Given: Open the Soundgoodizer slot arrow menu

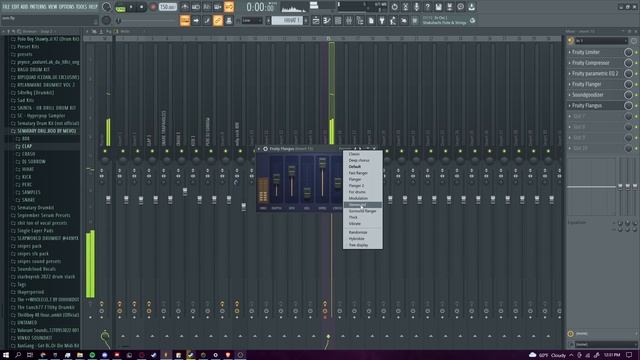Looking at the screenshot, I should click(x=570, y=95).
